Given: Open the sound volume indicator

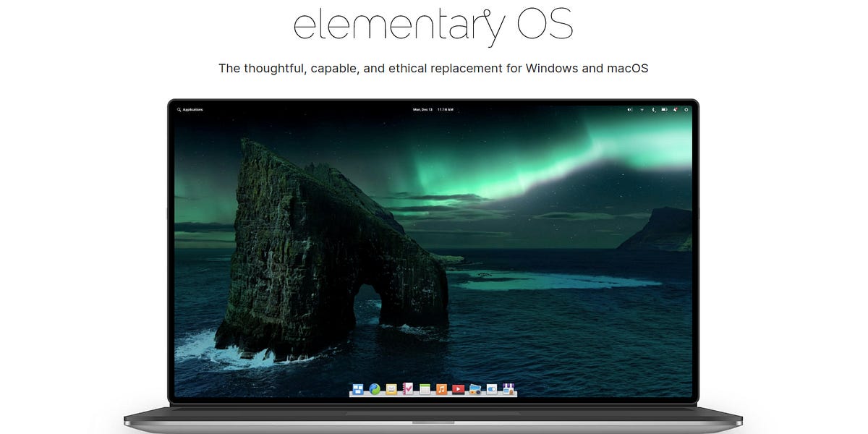Looking at the screenshot, I should [629, 109].
